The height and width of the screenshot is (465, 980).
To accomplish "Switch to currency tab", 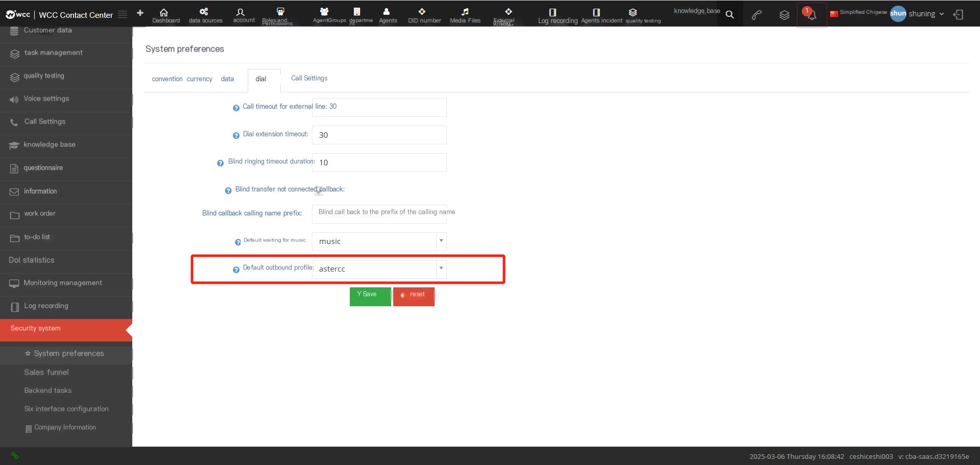I will [x=199, y=79].
